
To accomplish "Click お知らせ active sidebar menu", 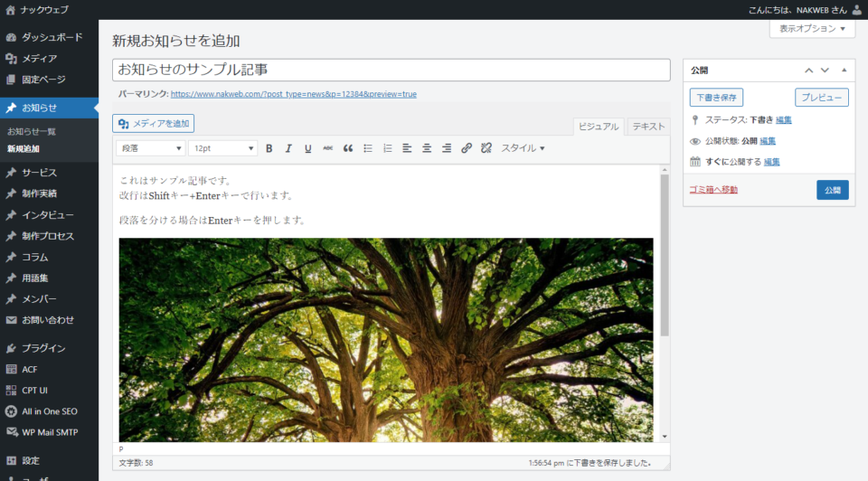I will click(x=49, y=108).
